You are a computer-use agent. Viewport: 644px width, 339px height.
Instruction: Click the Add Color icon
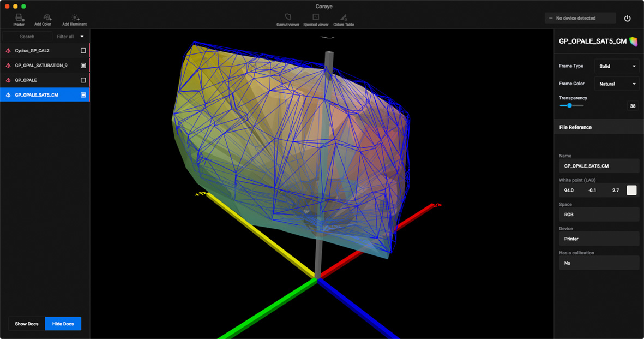(x=43, y=18)
